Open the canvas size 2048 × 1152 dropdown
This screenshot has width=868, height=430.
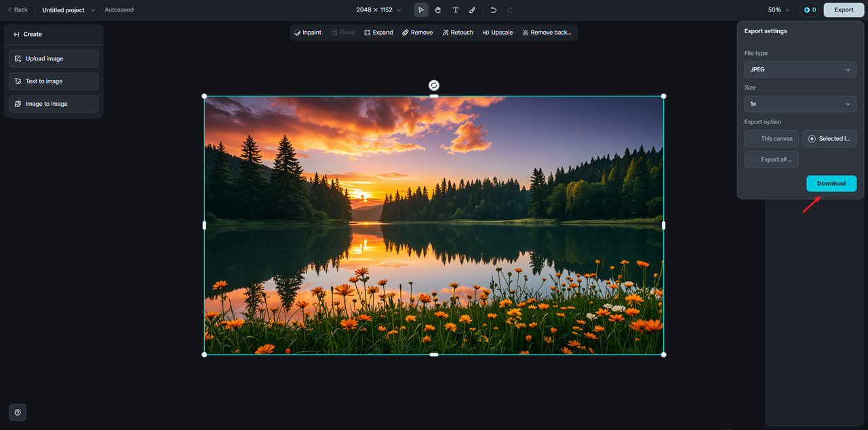(378, 10)
